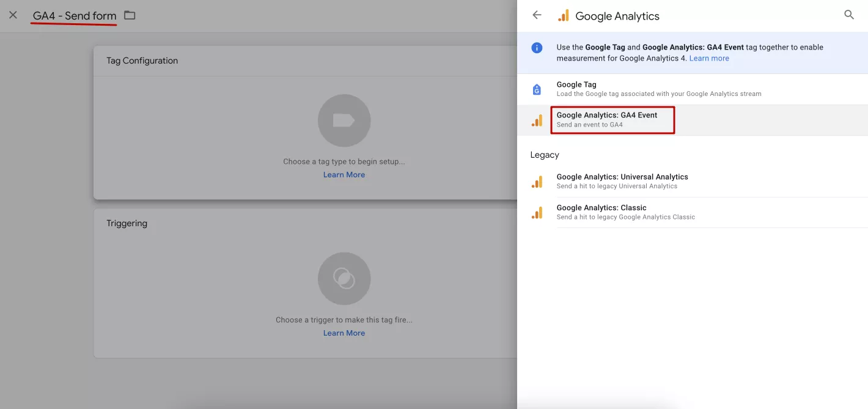
Task: Click the Google Tag icon
Action: click(x=537, y=90)
